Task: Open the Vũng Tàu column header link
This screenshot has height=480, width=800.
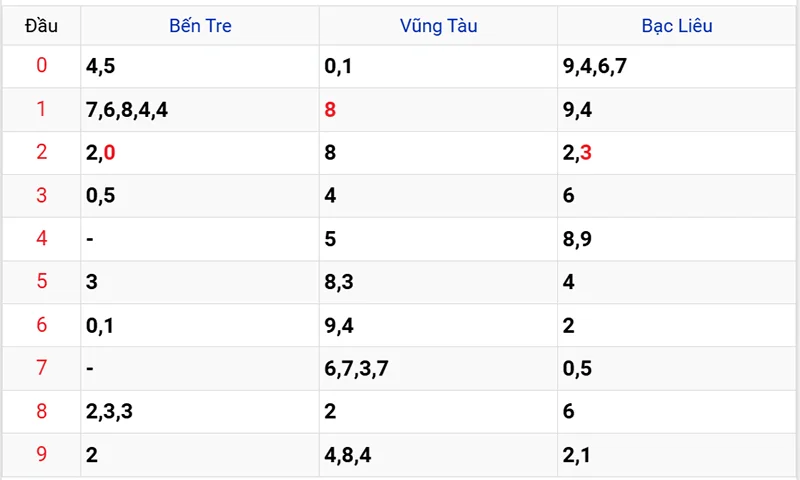Action: click(438, 26)
